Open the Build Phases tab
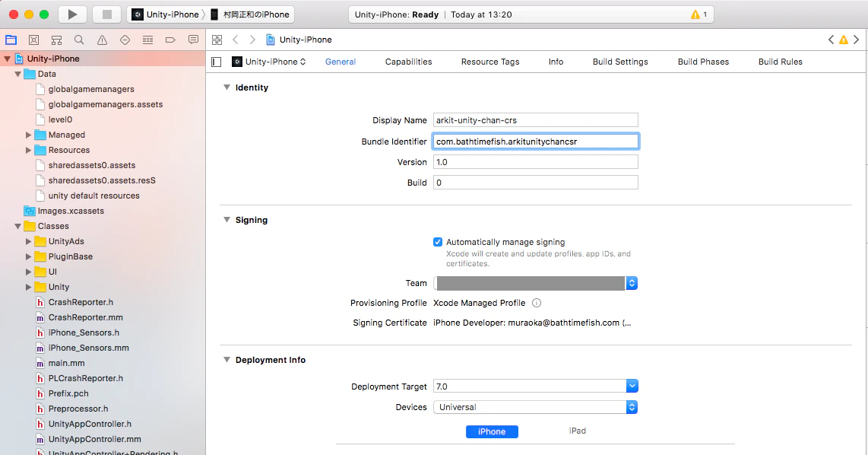Image resolution: width=868 pixels, height=455 pixels. (703, 62)
